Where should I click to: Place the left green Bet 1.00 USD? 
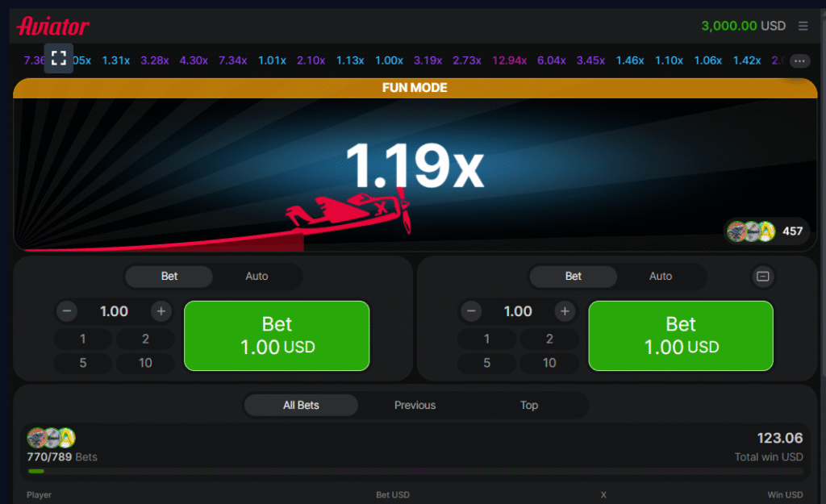coord(277,335)
